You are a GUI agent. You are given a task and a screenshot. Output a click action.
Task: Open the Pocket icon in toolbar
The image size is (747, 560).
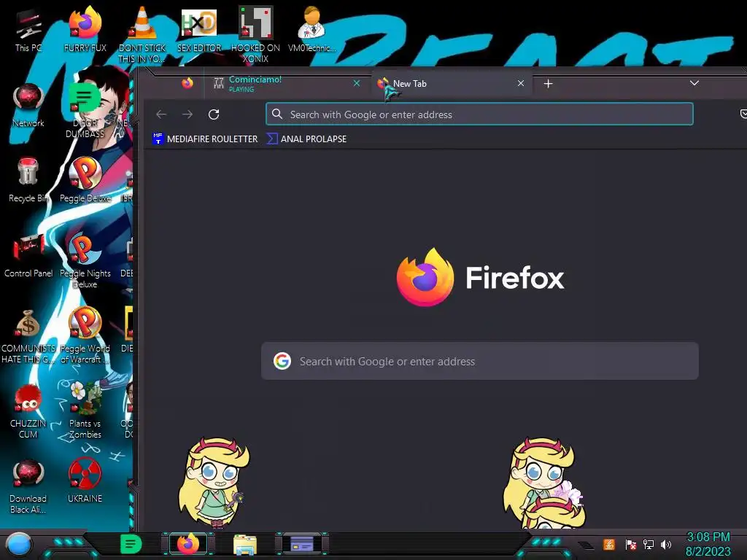[743, 114]
